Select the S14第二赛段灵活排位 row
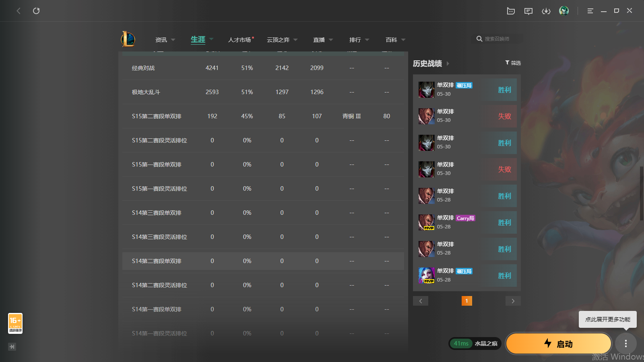This screenshot has width=644, height=362. [x=263, y=285]
